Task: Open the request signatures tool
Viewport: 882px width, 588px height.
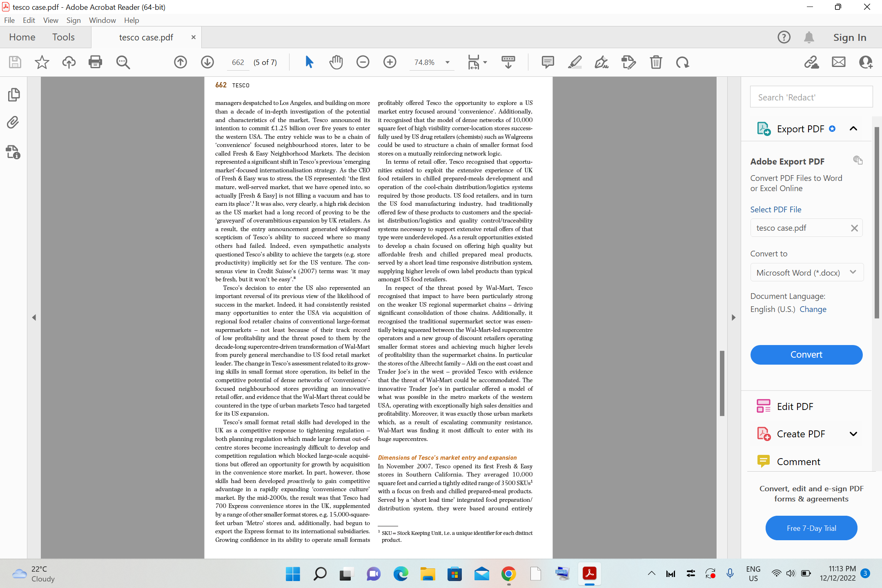Action: [x=628, y=62]
